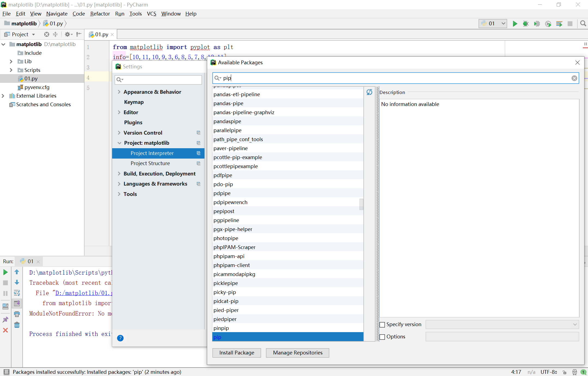588x376 pixels.
Task: Run with Coverage icon
Action: point(537,24)
